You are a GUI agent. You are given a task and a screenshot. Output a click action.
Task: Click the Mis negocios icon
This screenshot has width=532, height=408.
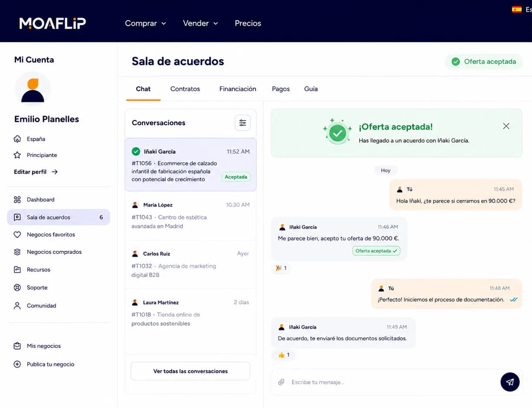[17, 346]
